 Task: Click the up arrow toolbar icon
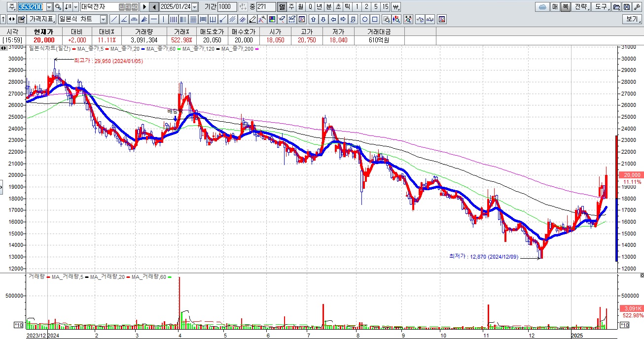click(3, 19)
